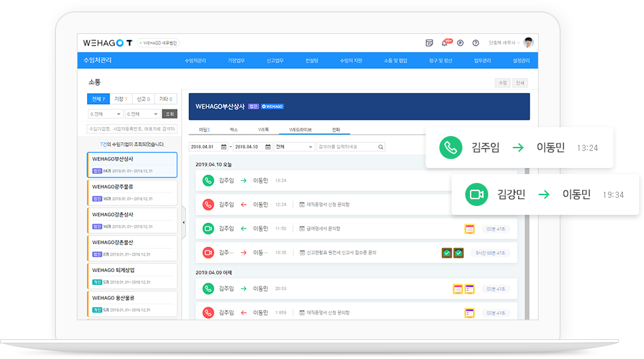Viewport: 644px width, 359px height.
Task: Switch to WE드라이브 tab
Action: 300,129
